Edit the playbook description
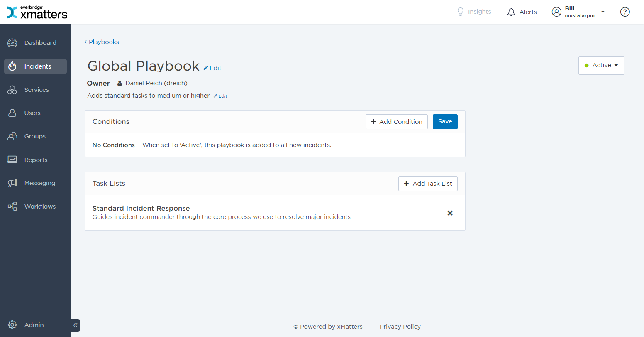Viewport: 644px width, 337px height. tap(220, 96)
